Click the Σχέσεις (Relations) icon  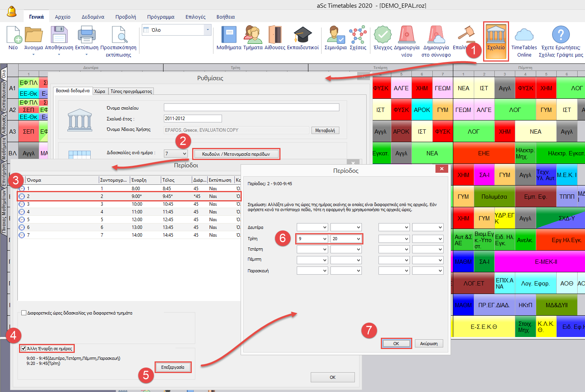point(358,35)
